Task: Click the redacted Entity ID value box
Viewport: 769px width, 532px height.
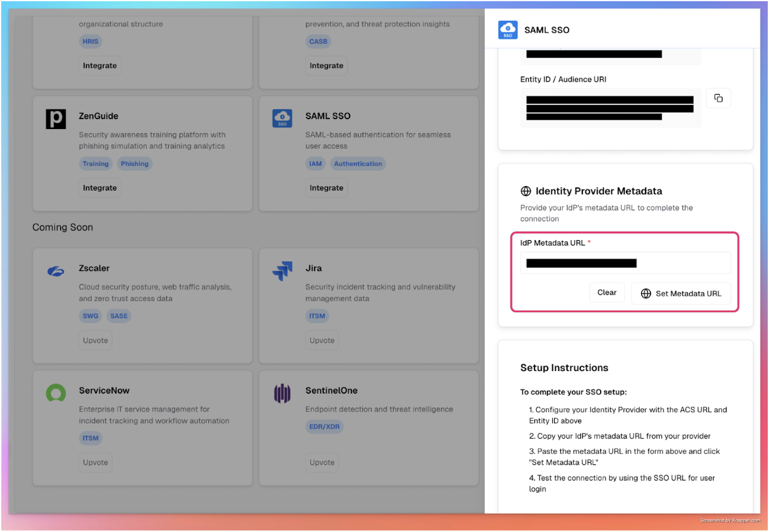Action: 611,108
